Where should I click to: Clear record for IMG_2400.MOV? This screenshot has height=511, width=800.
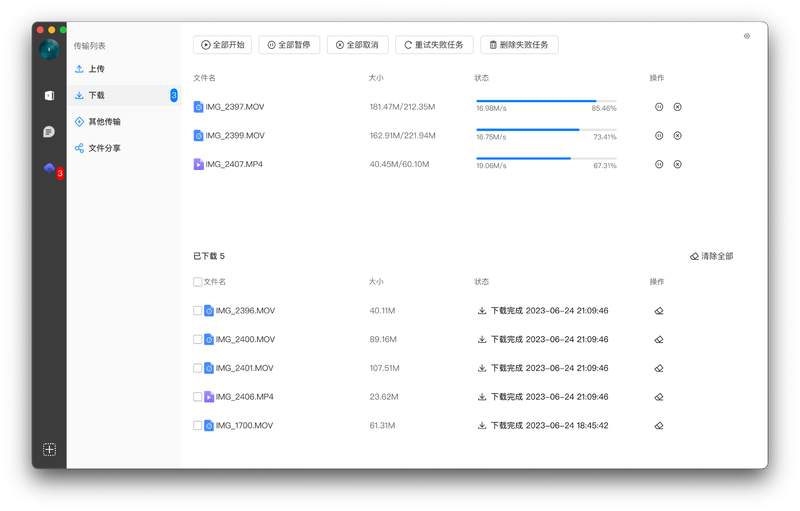(659, 339)
